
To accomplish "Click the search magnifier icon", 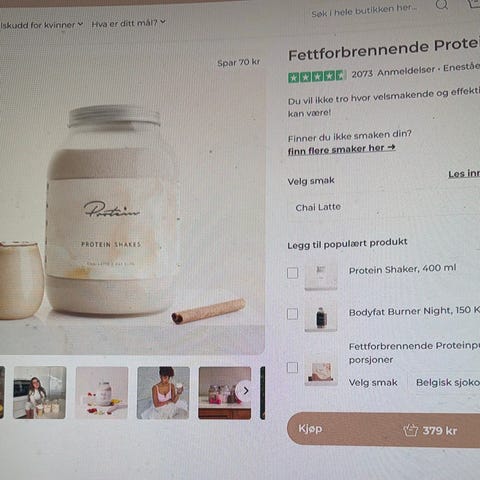I will click(441, 5).
